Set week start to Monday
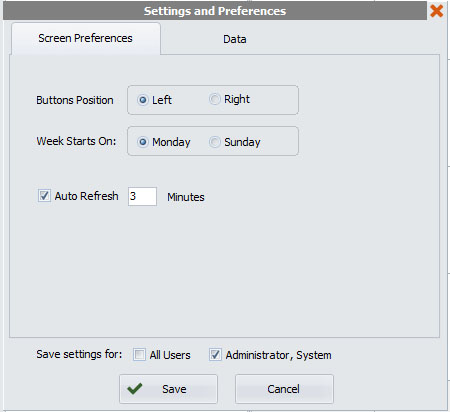The image size is (450, 412). point(143,142)
